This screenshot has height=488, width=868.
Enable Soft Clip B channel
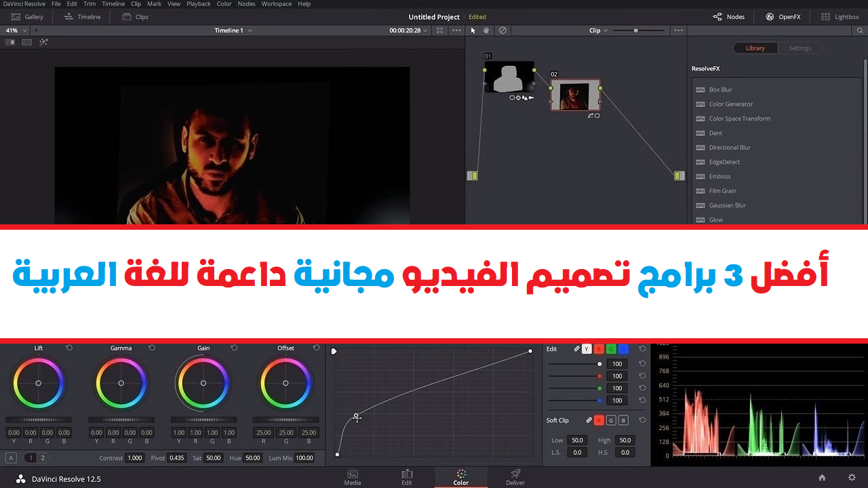tap(623, 420)
